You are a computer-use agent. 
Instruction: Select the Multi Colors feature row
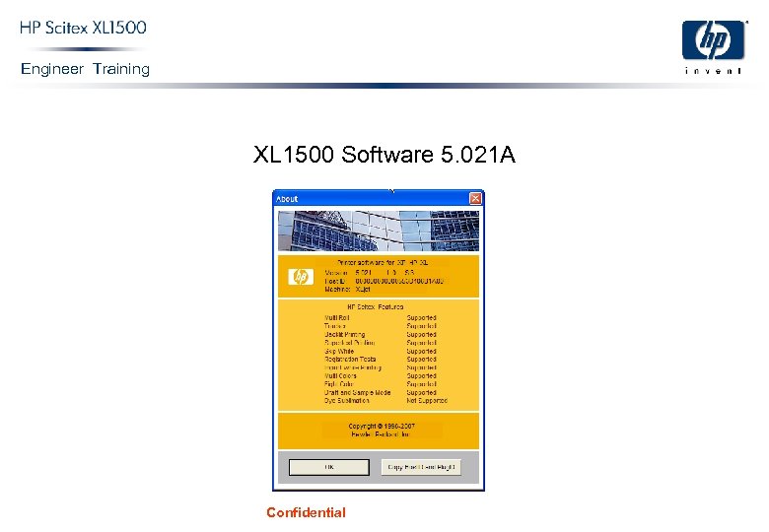[381, 376]
